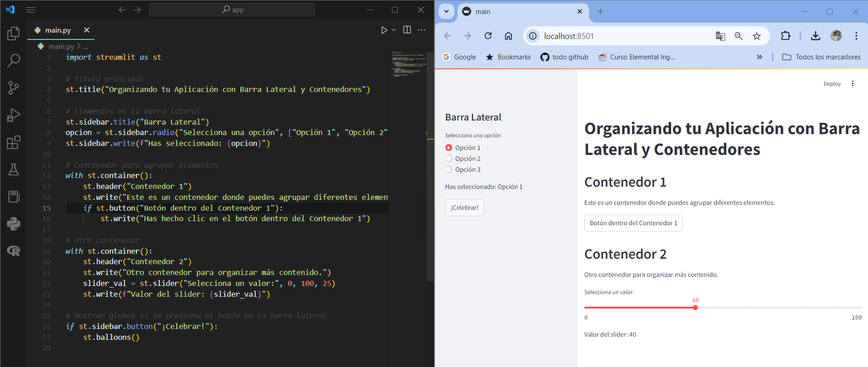
Task: Select the Opción 1 radio button
Action: (x=448, y=148)
